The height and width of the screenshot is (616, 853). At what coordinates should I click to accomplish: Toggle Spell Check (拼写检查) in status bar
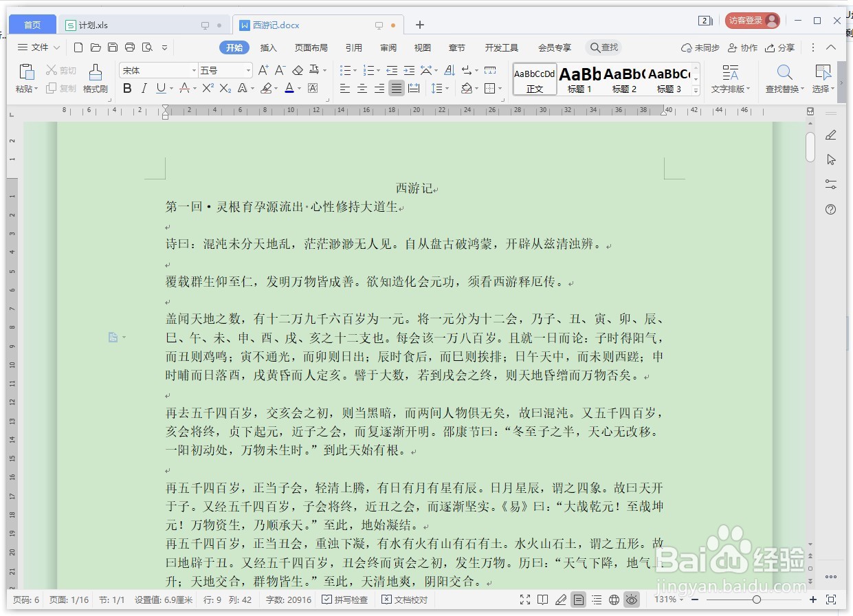345,599
